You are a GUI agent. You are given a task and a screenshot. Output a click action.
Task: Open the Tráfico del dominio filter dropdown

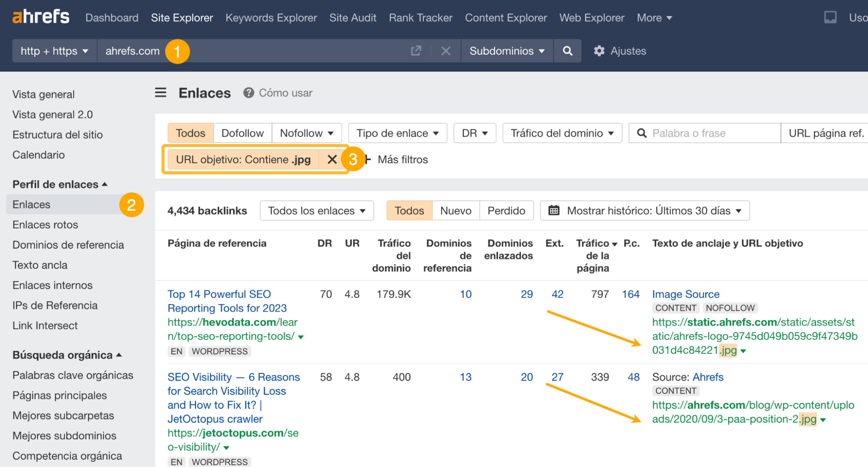tap(561, 133)
